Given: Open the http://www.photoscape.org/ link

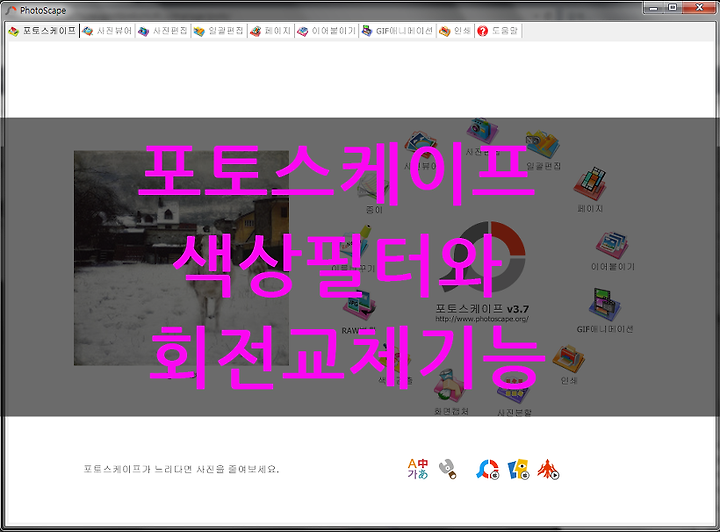Looking at the screenshot, I should 482,319.
